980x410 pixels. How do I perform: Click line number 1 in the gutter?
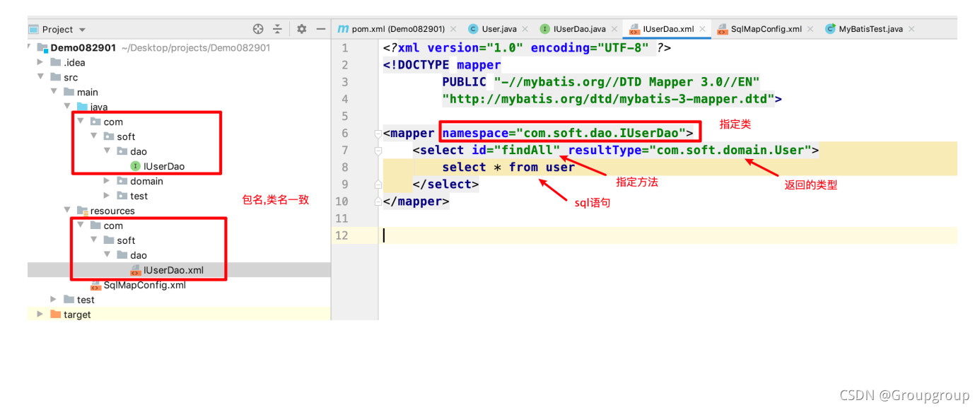345,48
